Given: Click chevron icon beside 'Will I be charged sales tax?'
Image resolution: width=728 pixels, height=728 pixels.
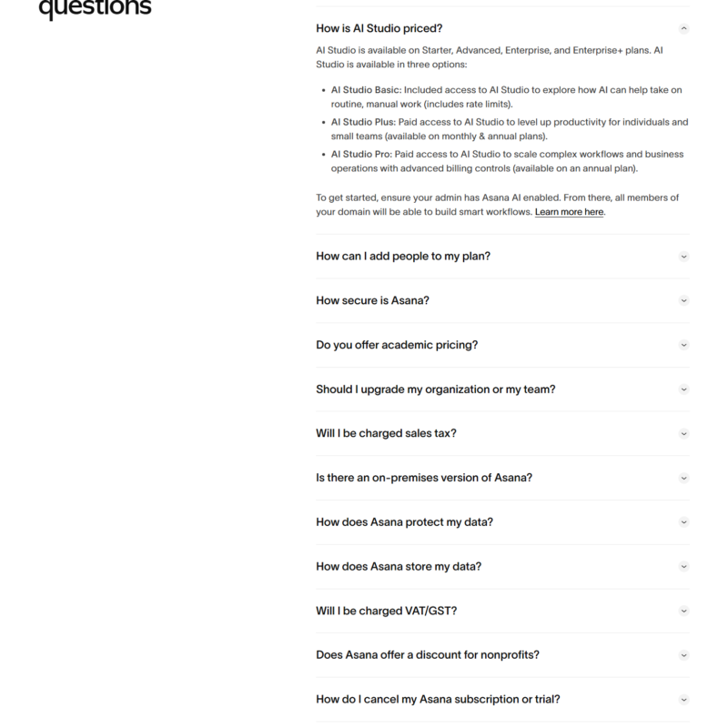Looking at the screenshot, I should pyautogui.click(x=684, y=433).
